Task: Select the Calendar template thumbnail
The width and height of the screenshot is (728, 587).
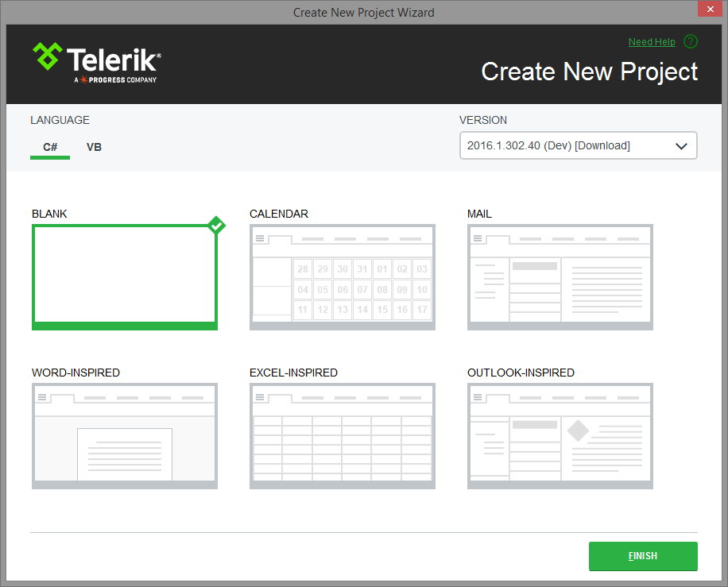Action: pyautogui.click(x=342, y=276)
